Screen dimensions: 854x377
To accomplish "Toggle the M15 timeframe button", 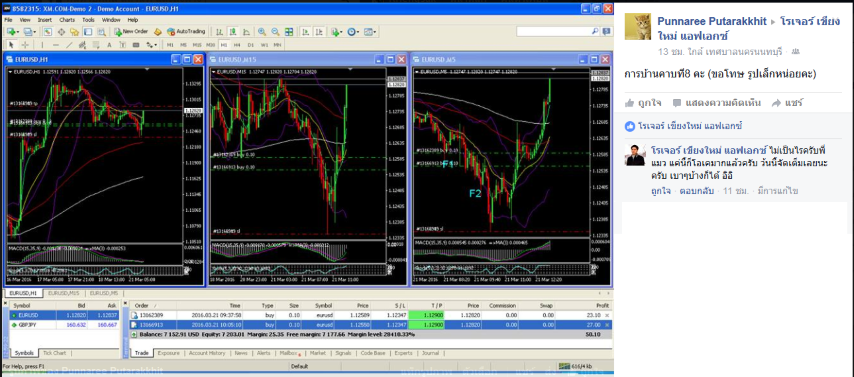I will coord(197,45).
